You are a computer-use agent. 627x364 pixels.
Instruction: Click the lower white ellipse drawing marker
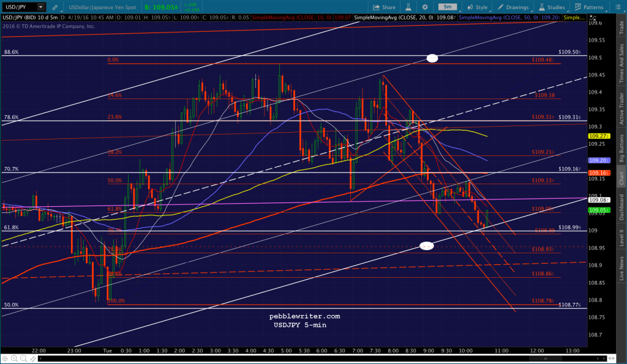pos(426,246)
